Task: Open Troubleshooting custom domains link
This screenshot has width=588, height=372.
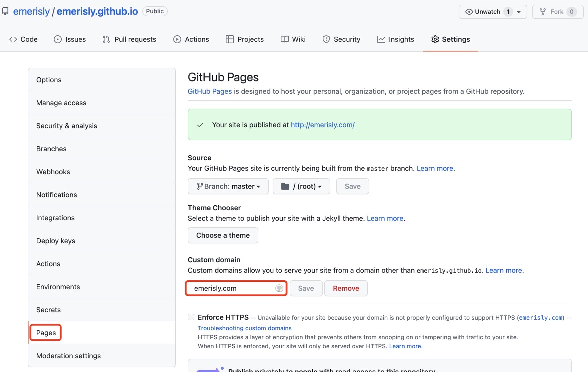Action: pos(245,328)
